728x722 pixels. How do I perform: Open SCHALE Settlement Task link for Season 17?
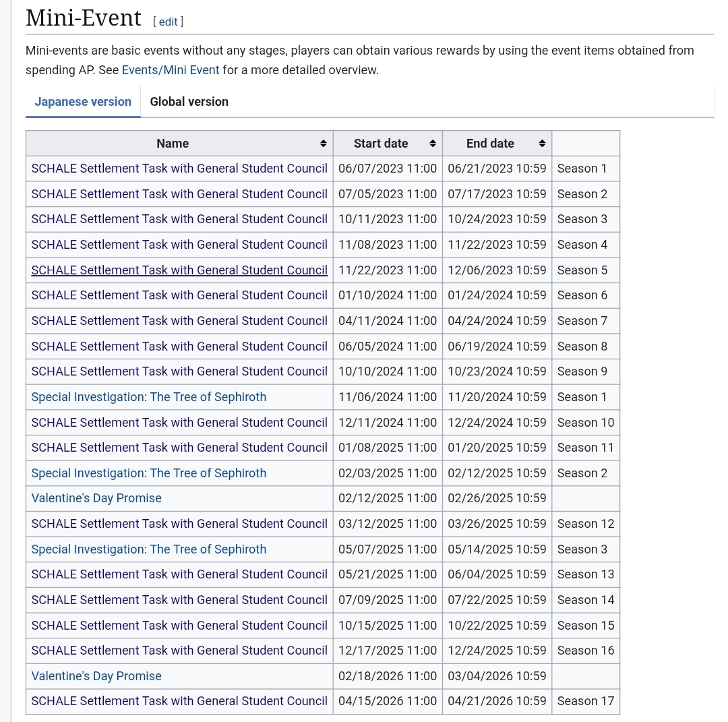tap(179, 701)
